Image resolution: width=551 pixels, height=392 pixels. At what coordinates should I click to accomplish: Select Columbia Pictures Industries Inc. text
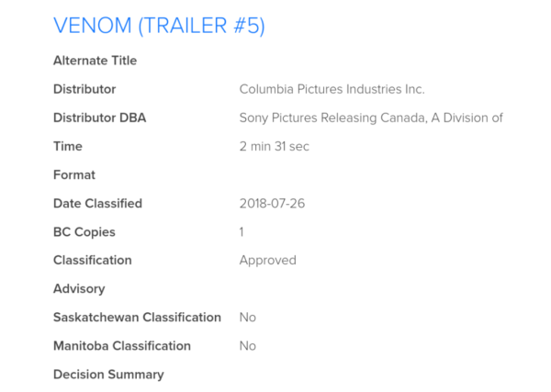point(332,89)
